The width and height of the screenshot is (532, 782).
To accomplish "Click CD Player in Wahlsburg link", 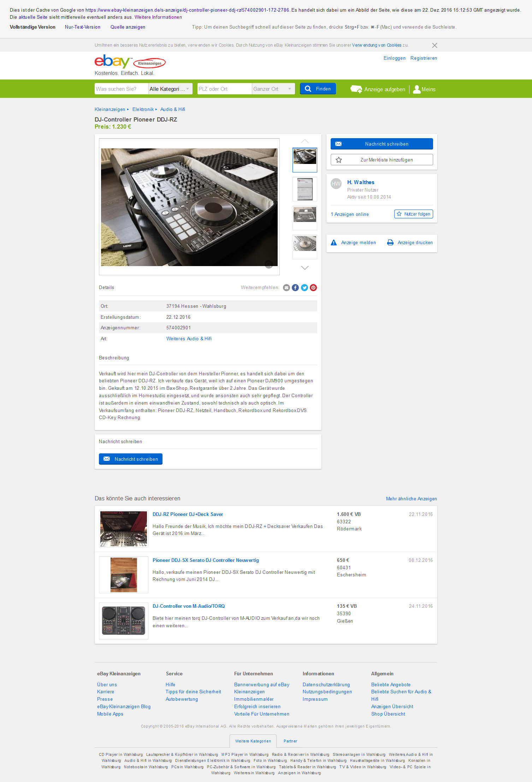I will (121, 755).
